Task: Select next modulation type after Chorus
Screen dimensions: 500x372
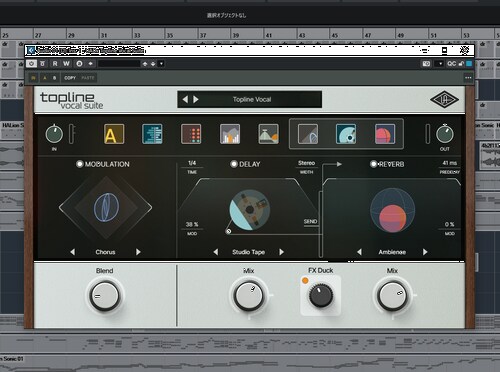Action: 138,252
